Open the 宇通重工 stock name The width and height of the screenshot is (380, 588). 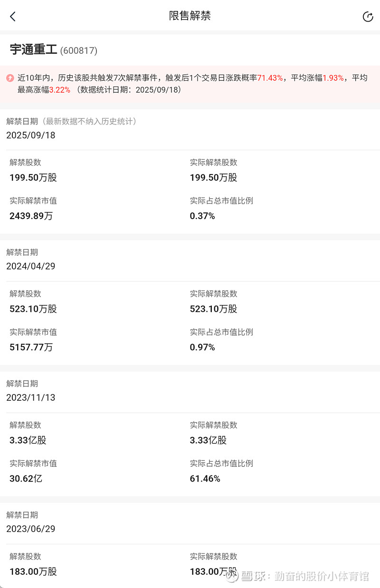[33, 50]
